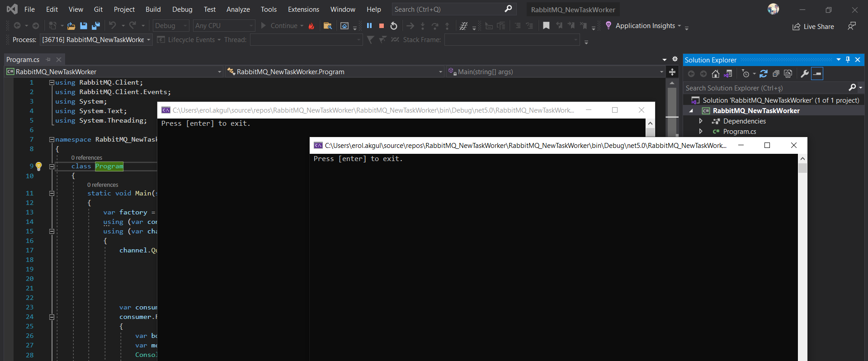Click Save All in the toolbar
This screenshot has height=361, width=868.
96,26
